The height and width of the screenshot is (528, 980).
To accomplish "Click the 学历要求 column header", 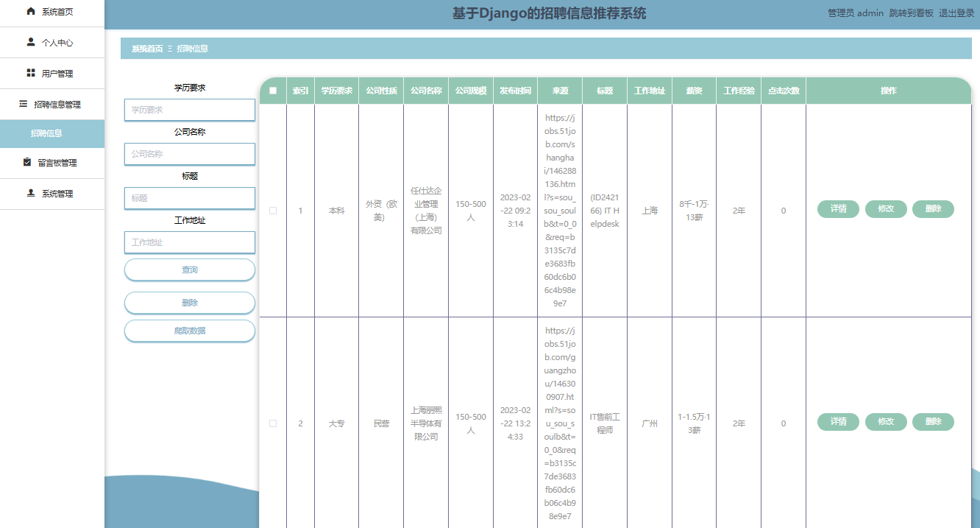I will point(336,91).
